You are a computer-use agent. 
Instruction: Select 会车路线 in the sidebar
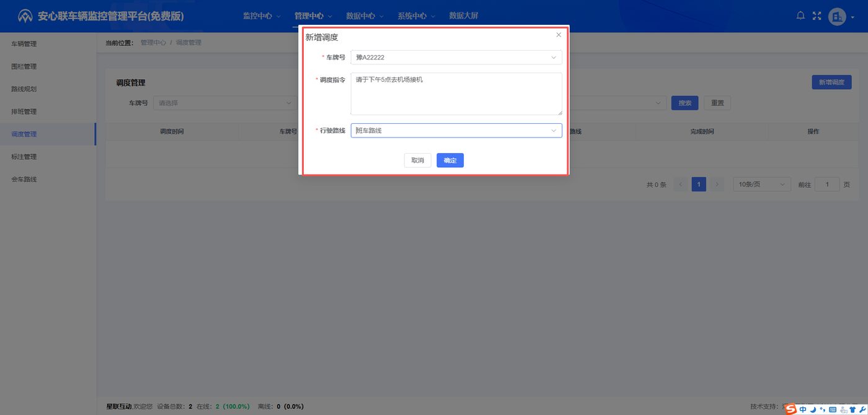coord(48,179)
